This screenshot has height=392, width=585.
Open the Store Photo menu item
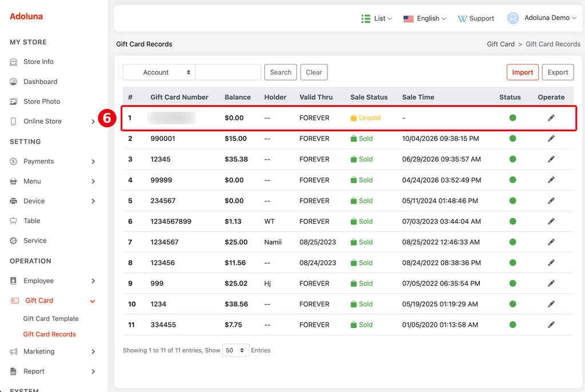pyautogui.click(x=42, y=102)
